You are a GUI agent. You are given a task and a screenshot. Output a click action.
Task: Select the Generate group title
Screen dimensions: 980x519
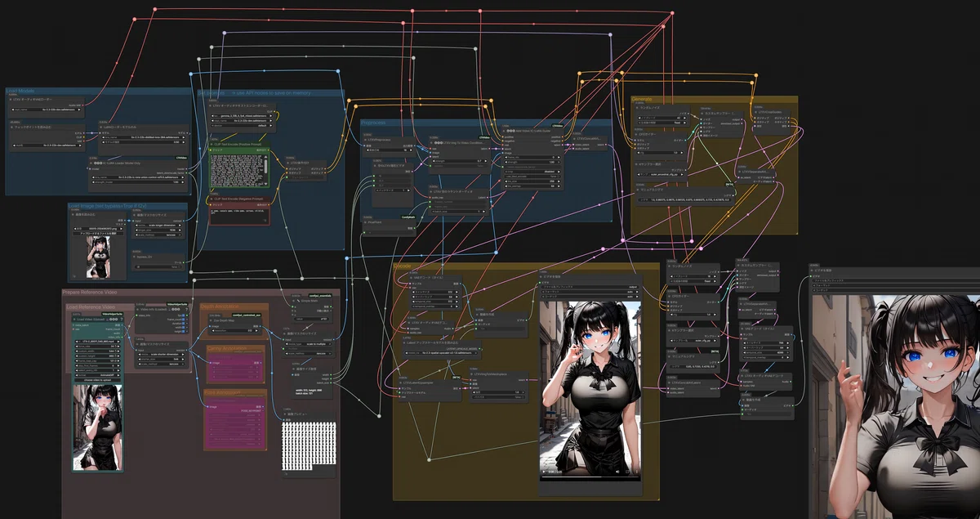point(644,99)
